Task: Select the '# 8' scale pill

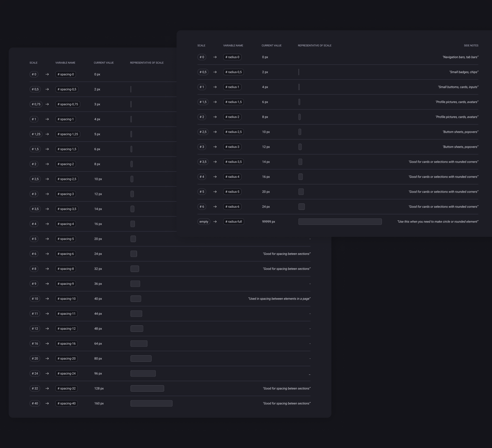Action: [34, 269]
